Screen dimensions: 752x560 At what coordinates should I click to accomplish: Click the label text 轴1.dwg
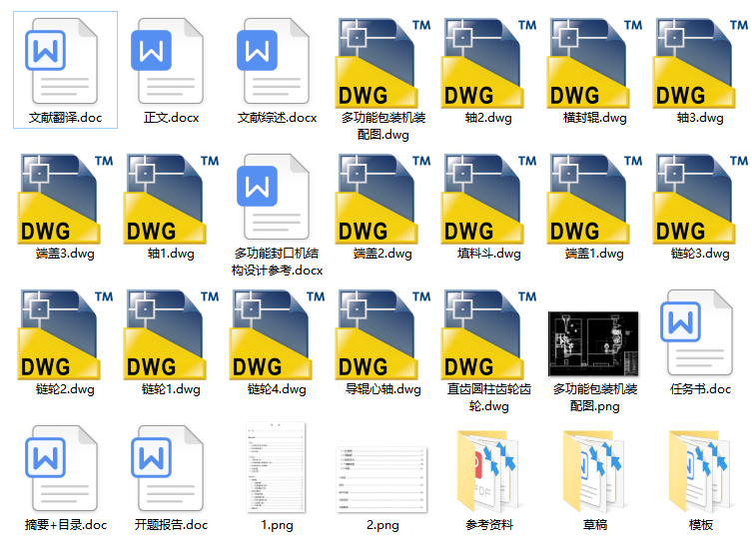pos(171,254)
